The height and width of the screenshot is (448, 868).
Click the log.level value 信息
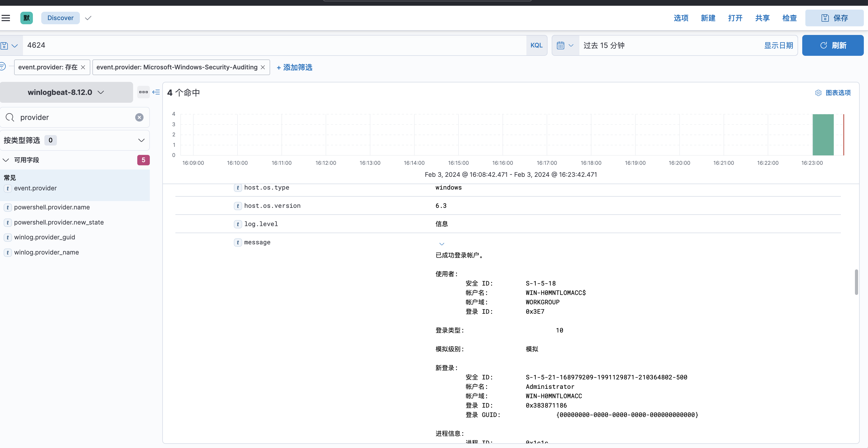point(442,224)
